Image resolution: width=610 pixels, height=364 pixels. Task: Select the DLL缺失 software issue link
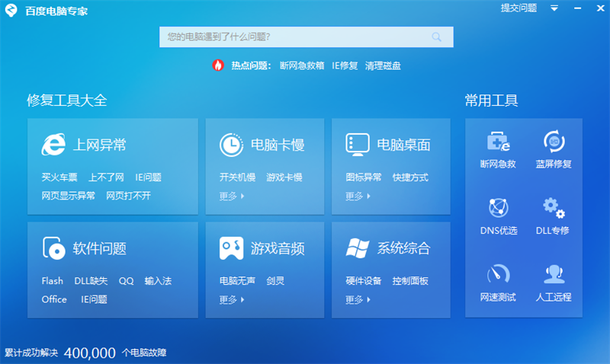point(91,281)
